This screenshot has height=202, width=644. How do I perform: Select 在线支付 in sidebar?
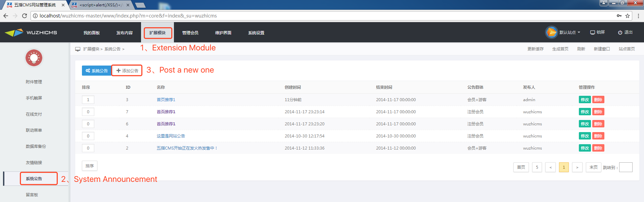[x=34, y=114]
